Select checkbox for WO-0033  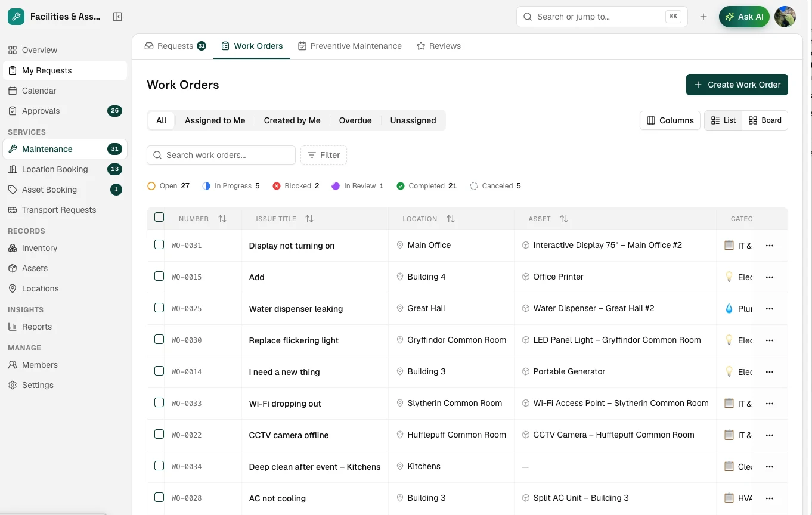tap(159, 402)
